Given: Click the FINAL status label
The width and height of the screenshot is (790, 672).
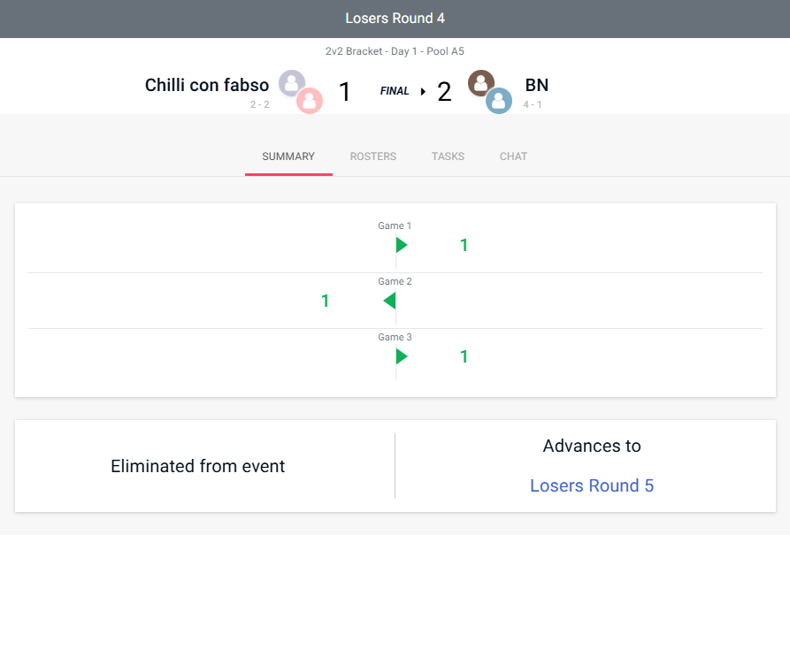Looking at the screenshot, I should point(395,91).
